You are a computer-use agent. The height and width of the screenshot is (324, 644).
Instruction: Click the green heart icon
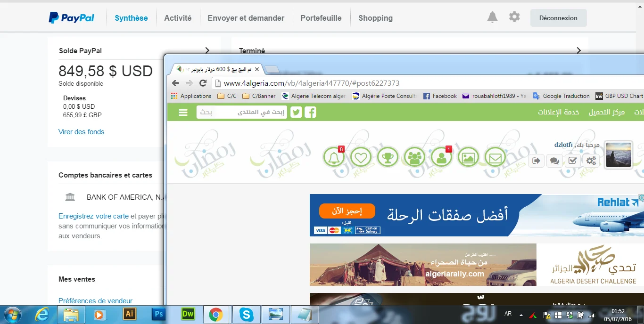tap(361, 157)
